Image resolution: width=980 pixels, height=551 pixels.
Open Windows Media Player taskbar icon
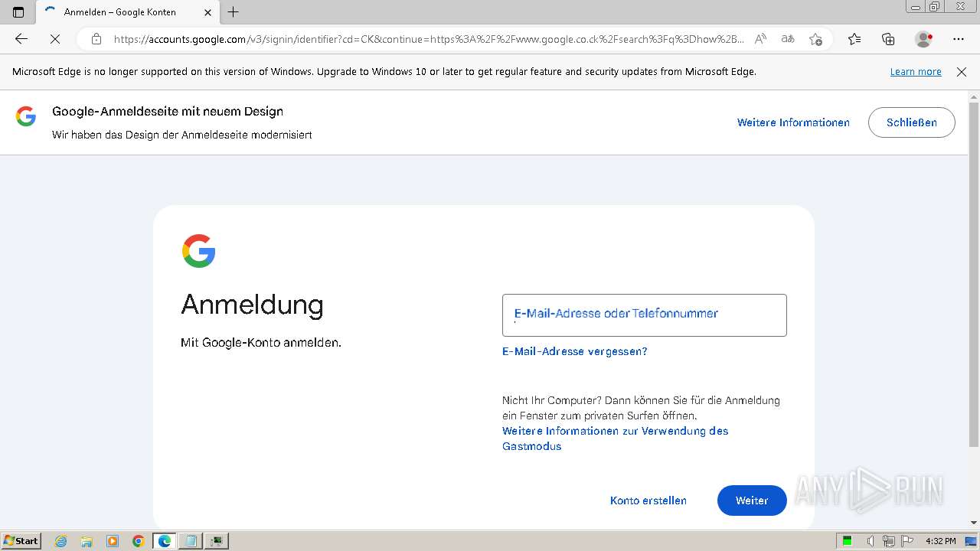(113, 541)
